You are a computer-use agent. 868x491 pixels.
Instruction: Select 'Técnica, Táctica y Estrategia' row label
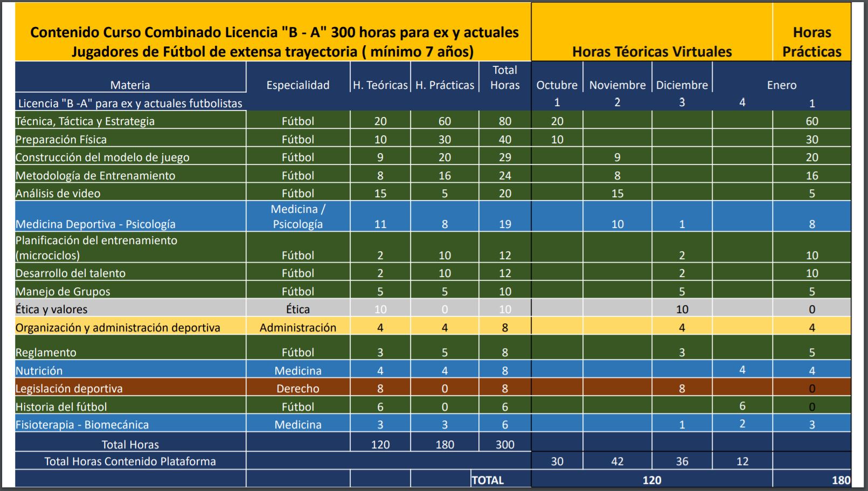[x=130, y=120]
